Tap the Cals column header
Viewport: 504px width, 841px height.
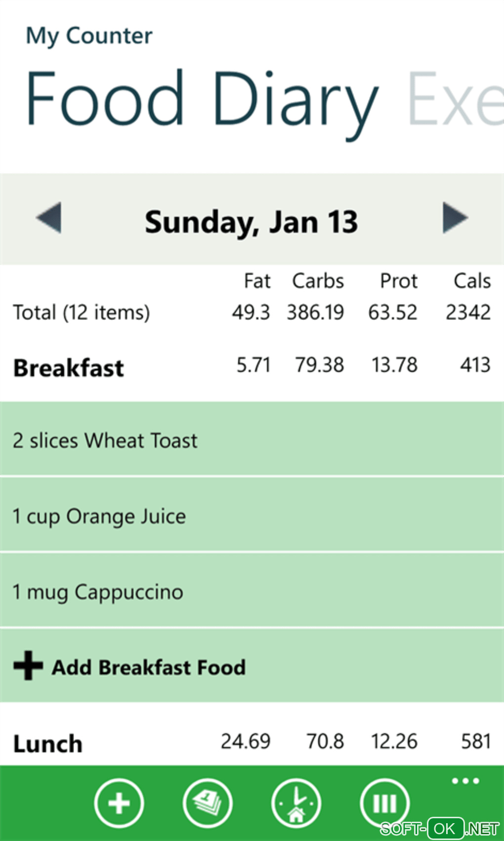(472, 281)
